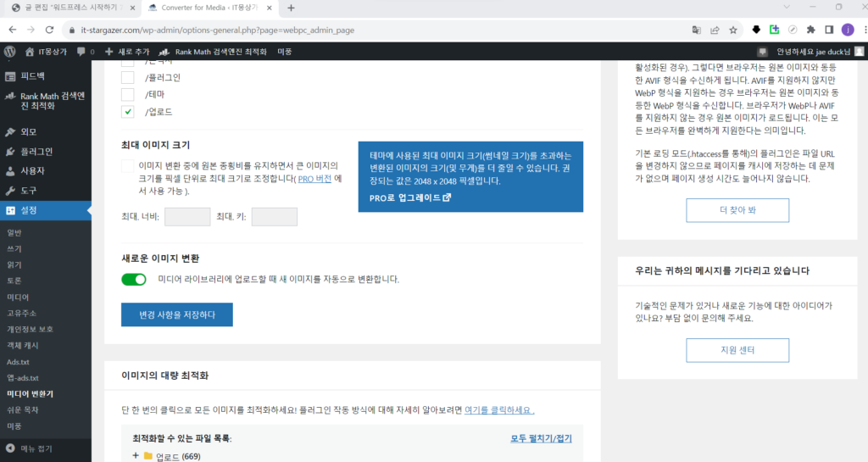Open 미디어 변환기 settings submenu
This screenshot has height=462, width=868.
coord(30,394)
